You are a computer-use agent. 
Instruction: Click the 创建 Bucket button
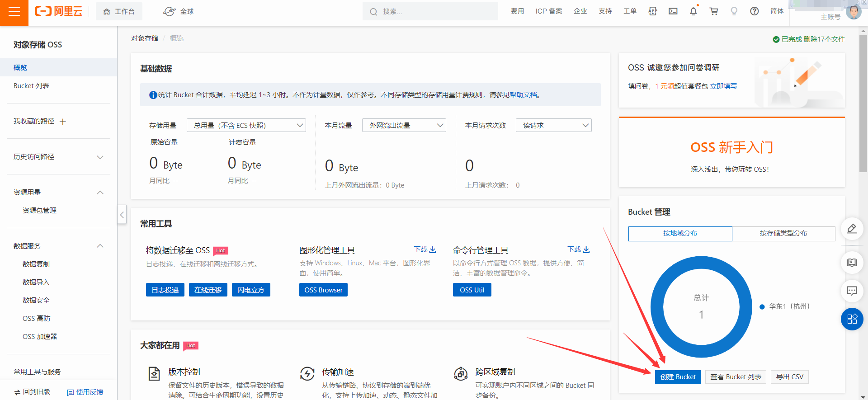677,377
